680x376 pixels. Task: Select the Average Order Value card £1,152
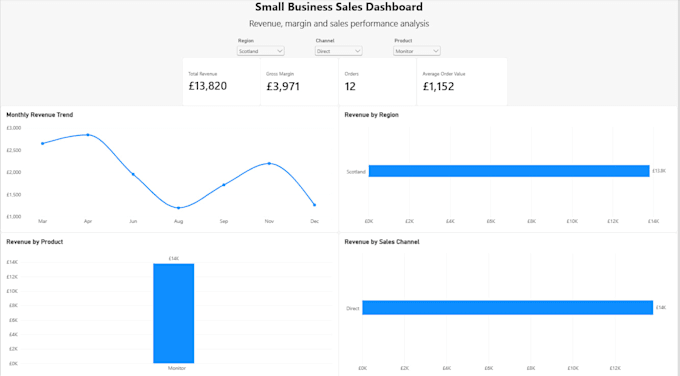[438, 86]
